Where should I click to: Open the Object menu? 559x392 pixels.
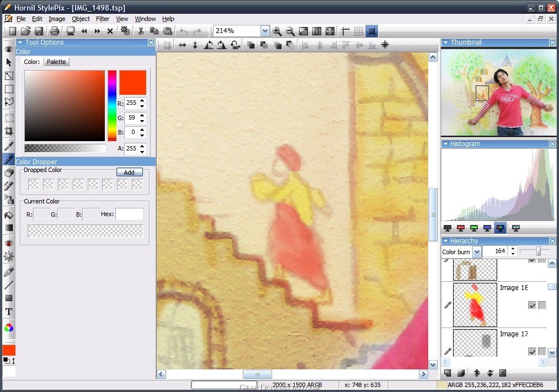click(81, 19)
